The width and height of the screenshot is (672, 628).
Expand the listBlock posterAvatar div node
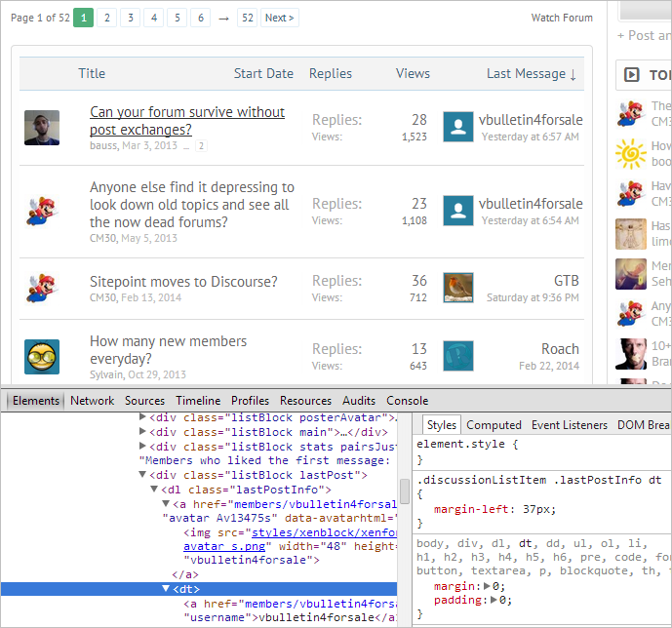coord(142,417)
